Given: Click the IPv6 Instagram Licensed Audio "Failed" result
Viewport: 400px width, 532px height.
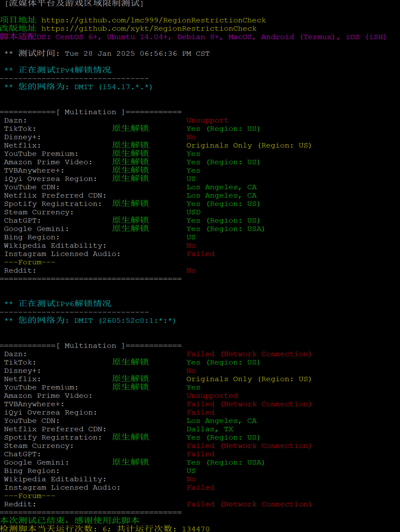Looking at the screenshot, I should [x=201, y=488].
